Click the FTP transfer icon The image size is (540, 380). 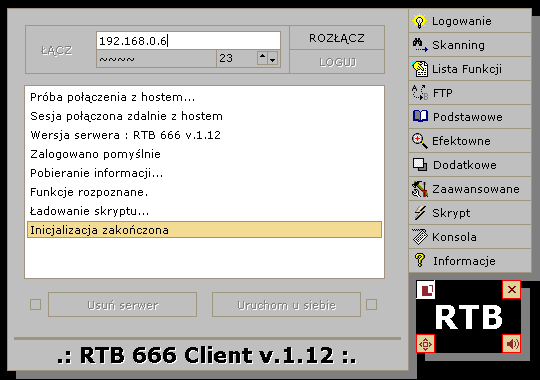[420, 93]
